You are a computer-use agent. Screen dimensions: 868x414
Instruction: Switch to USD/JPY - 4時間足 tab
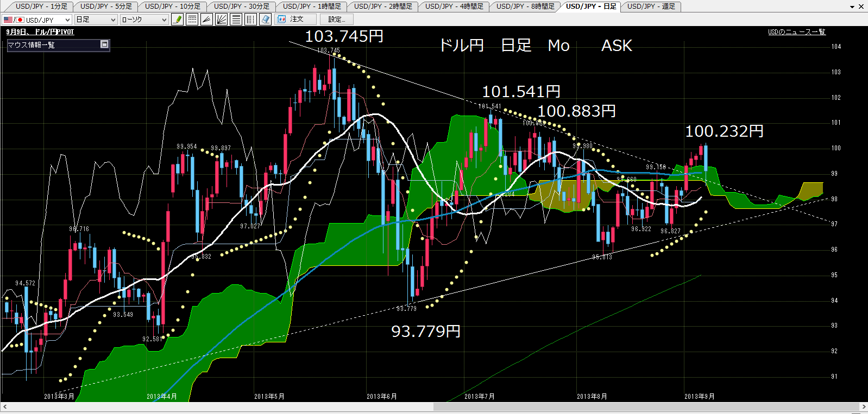454,7
